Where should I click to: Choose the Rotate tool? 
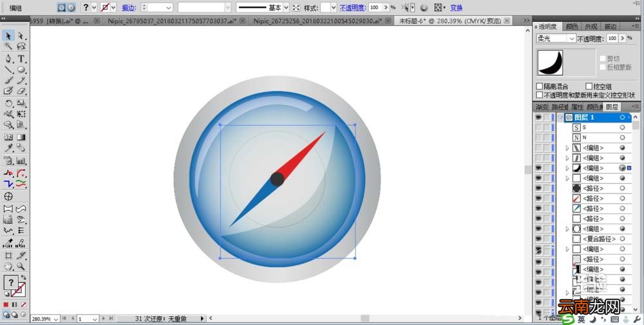point(8,103)
